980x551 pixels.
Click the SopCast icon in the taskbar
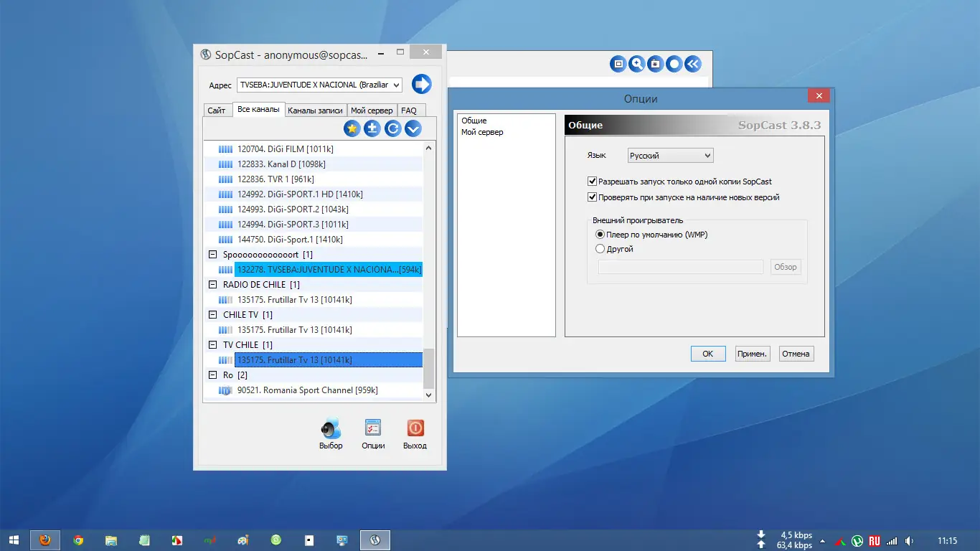click(374, 540)
